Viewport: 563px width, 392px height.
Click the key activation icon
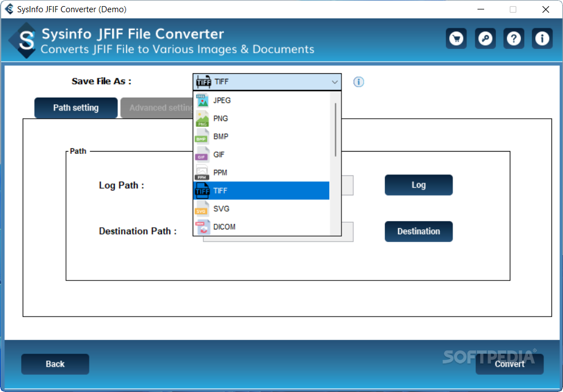click(485, 38)
